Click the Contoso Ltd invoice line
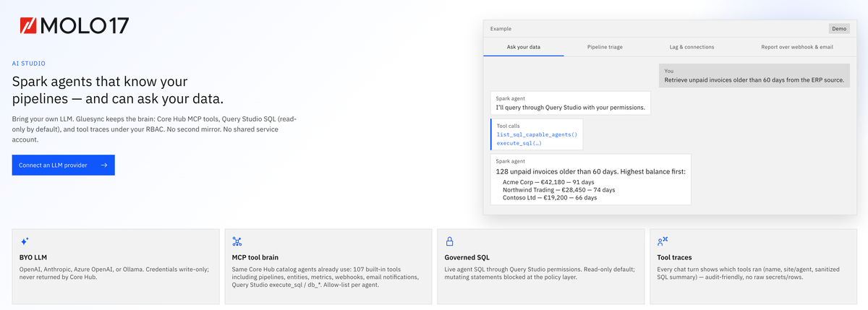This screenshot has width=868, height=310. click(550, 198)
